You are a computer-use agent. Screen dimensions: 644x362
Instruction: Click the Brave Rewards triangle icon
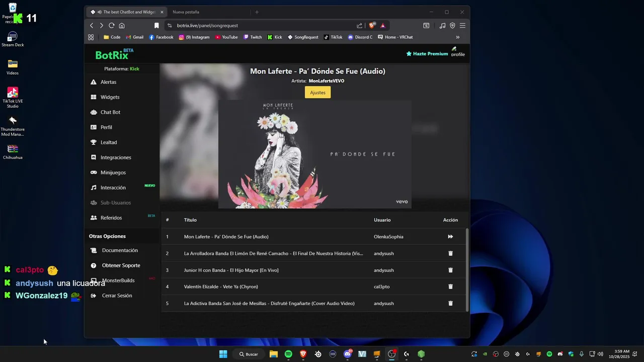[x=383, y=26]
